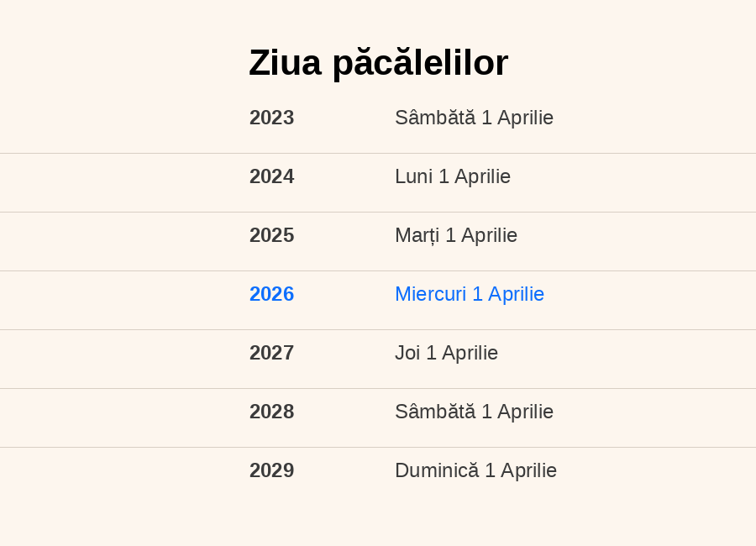
Task: Click the weekday "Sâmbătă" in the 2023 row
Action: 435,118
